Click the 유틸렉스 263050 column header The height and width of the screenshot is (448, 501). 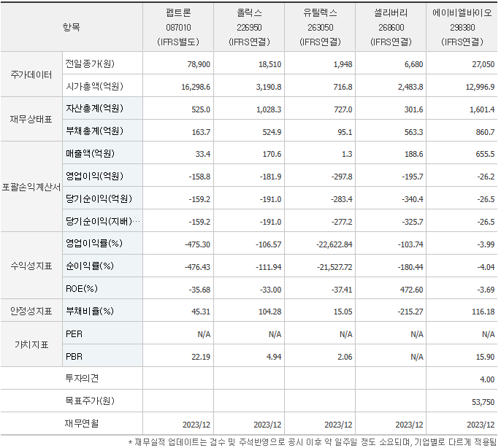point(320,27)
